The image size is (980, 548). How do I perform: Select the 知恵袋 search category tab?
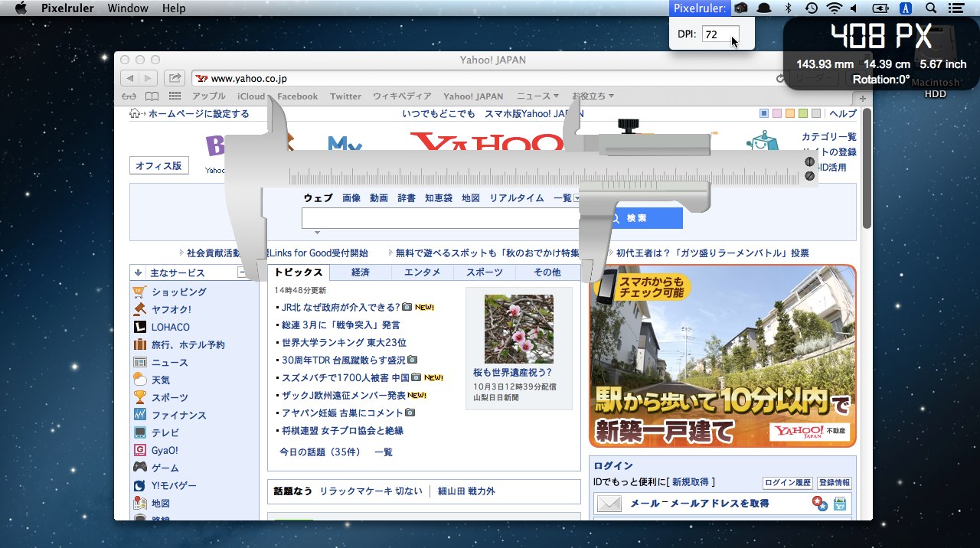point(439,197)
